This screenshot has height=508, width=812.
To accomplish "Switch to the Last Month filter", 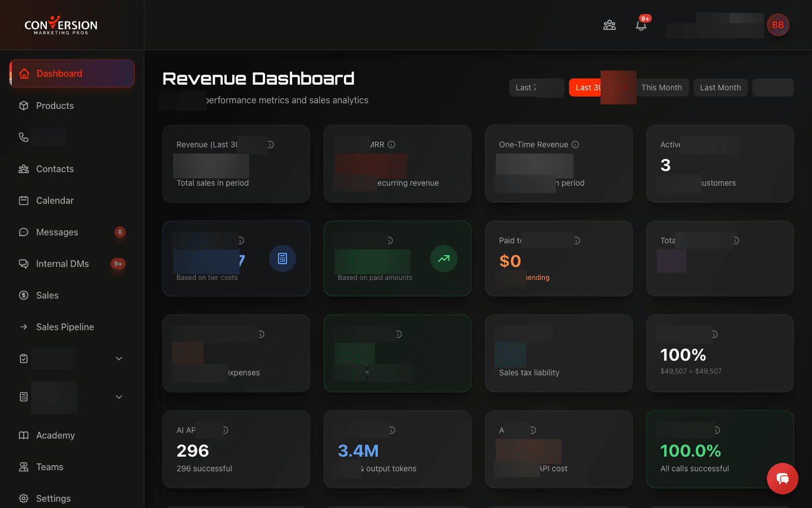I will [720, 87].
